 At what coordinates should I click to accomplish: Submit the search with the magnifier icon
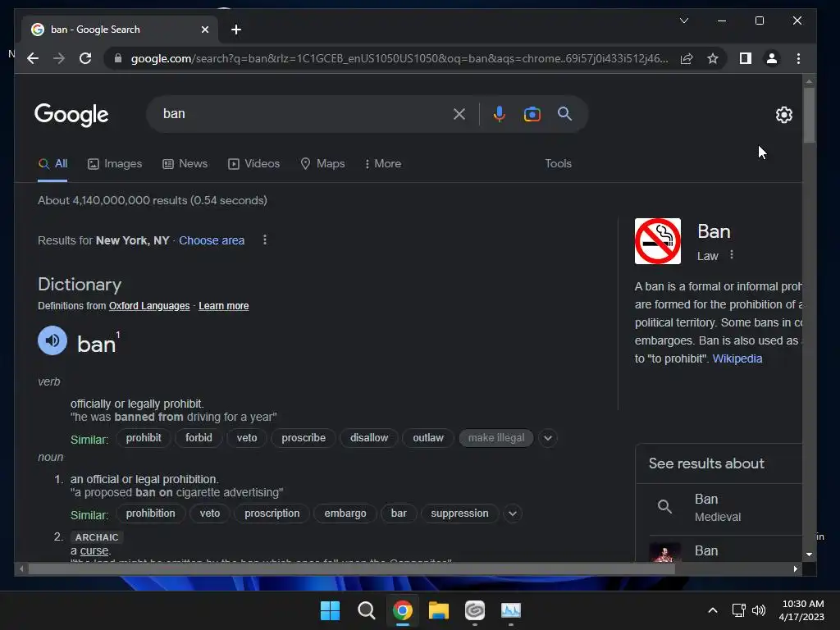pos(564,113)
